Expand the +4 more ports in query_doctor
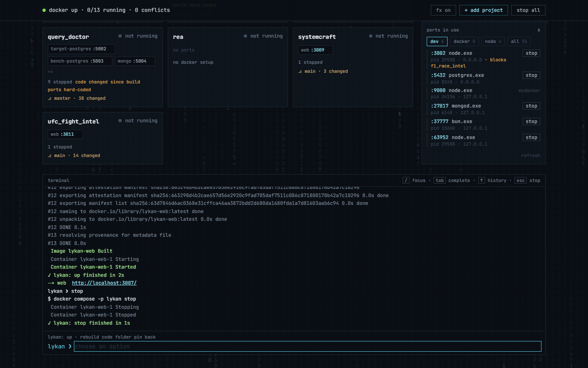This screenshot has height=368, width=588. coord(50,72)
